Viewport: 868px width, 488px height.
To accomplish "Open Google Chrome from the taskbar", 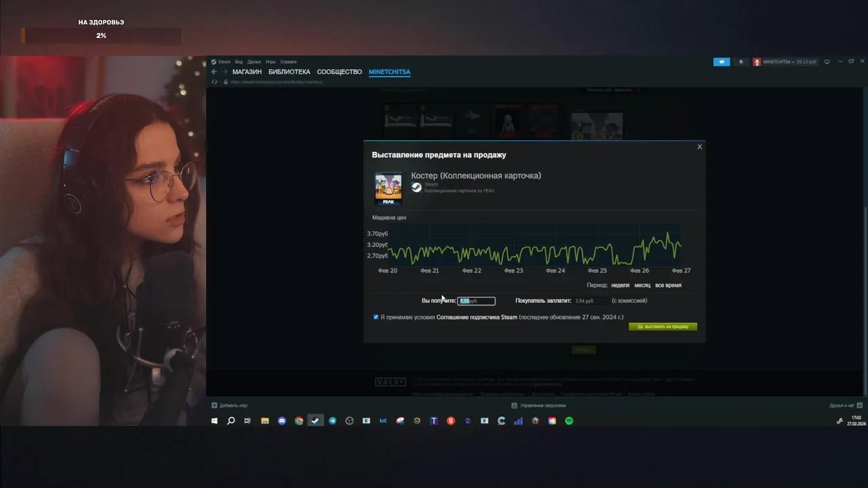I will (299, 421).
